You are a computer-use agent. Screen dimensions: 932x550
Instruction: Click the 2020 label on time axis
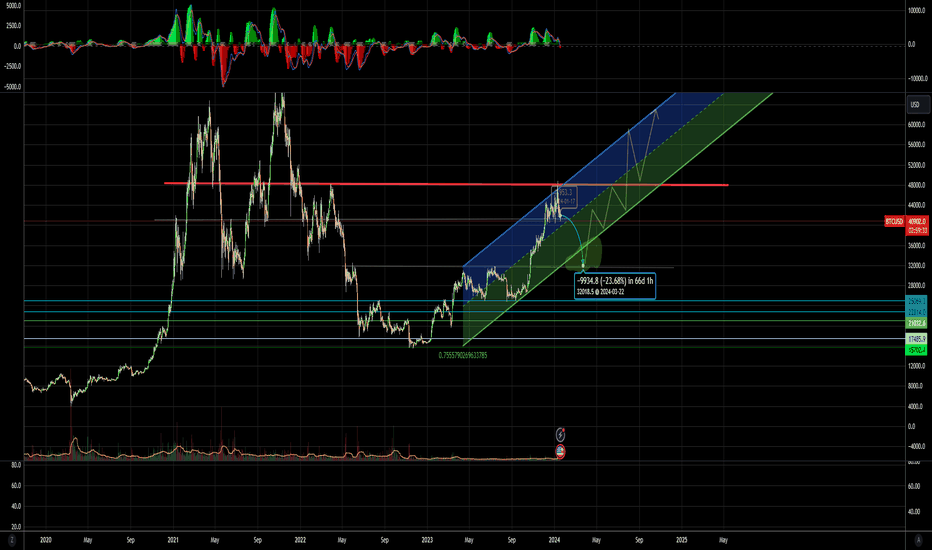point(45,540)
